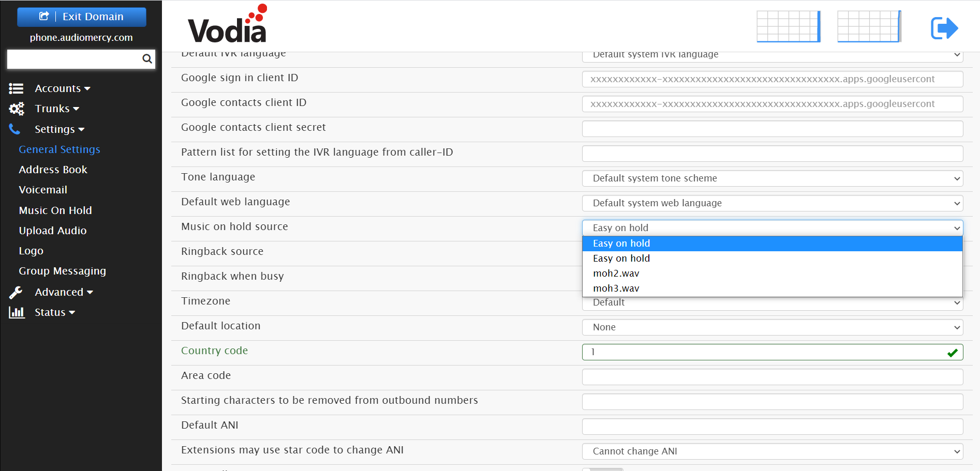Click the Advanced wrench icon
980x471 pixels.
pyautogui.click(x=16, y=293)
